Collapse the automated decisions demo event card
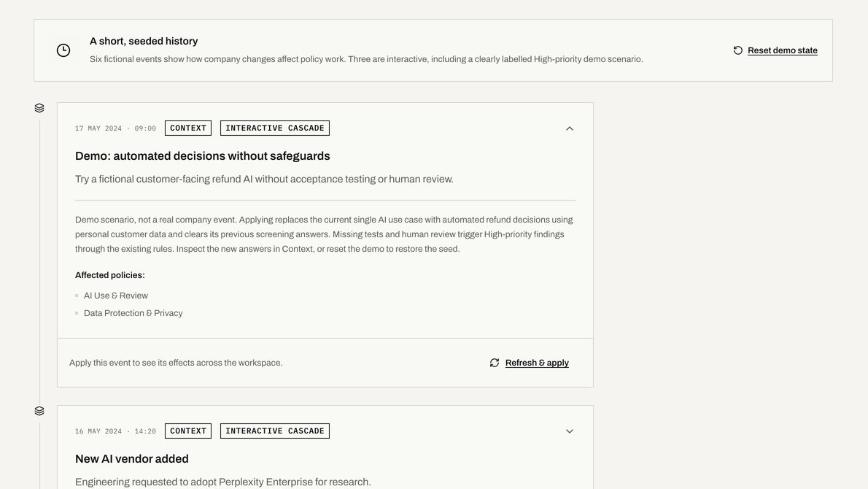This screenshot has height=489, width=868. pos(570,128)
